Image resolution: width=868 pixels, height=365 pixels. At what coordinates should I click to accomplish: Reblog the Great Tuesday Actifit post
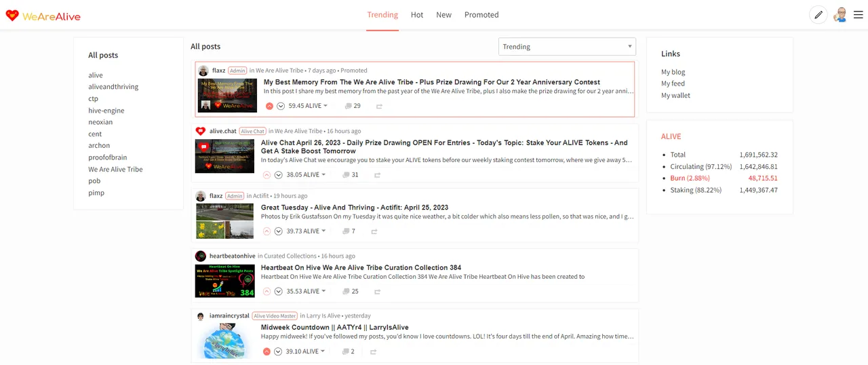click(x=374, y=231)
